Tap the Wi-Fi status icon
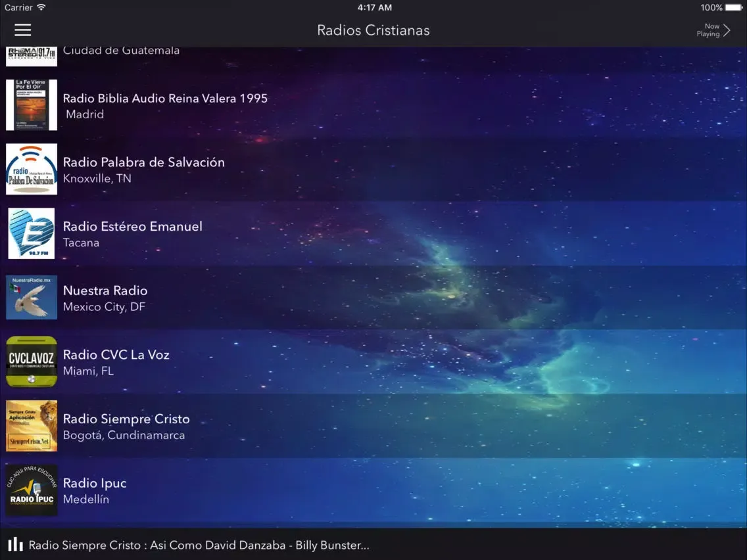 coord(41,7)
